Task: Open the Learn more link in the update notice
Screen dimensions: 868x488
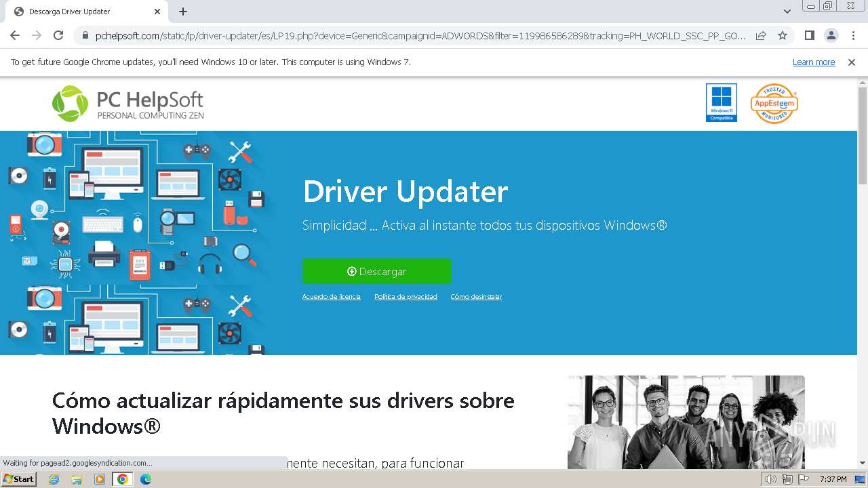Action: 814,62
